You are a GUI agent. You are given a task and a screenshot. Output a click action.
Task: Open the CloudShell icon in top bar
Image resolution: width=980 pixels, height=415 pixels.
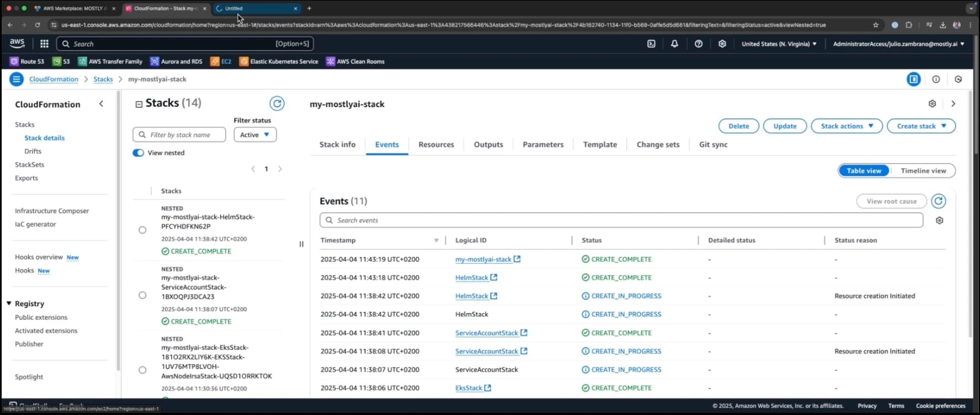651,44
